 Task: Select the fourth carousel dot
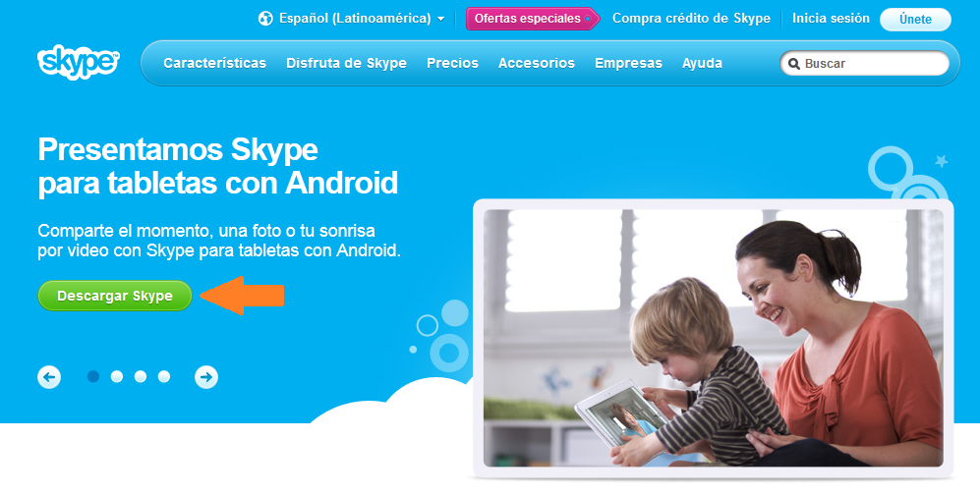click(x=164, y=376)
